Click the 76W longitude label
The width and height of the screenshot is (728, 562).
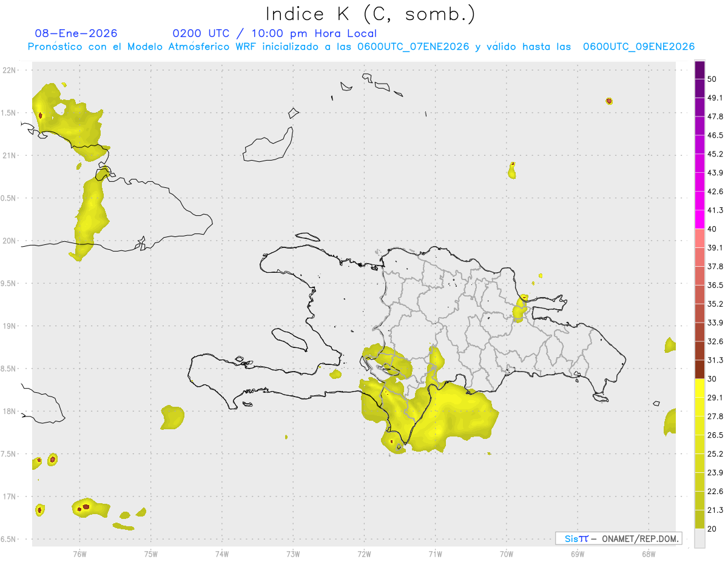(x=79, y=554)
